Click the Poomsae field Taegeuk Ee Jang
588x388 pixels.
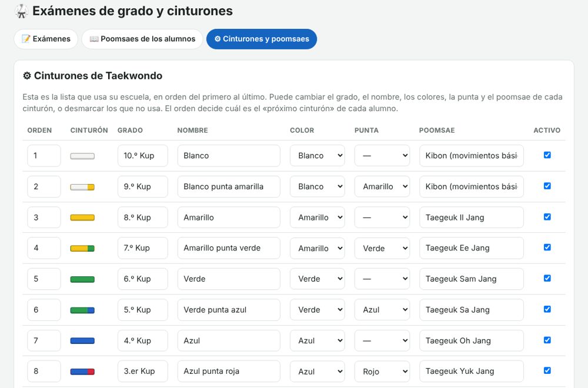click(x=472, y=248)
